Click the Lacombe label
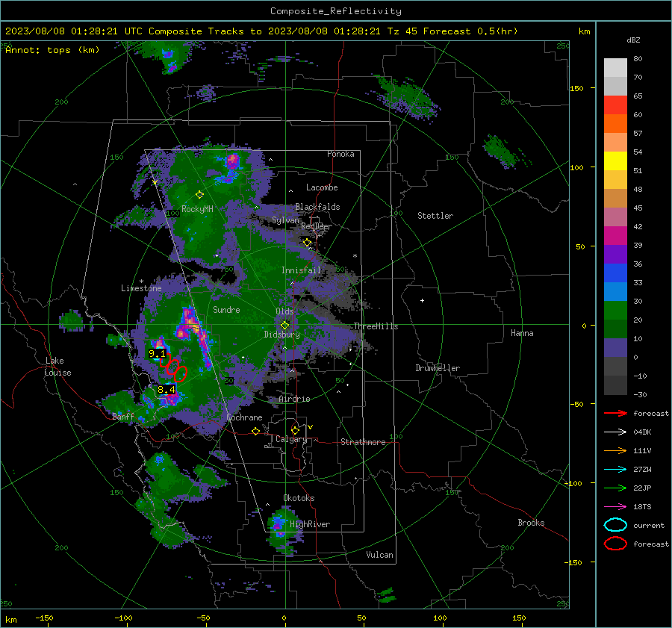Image resolution: width=672 pixels, height=628 pixels. coord(322,187)
